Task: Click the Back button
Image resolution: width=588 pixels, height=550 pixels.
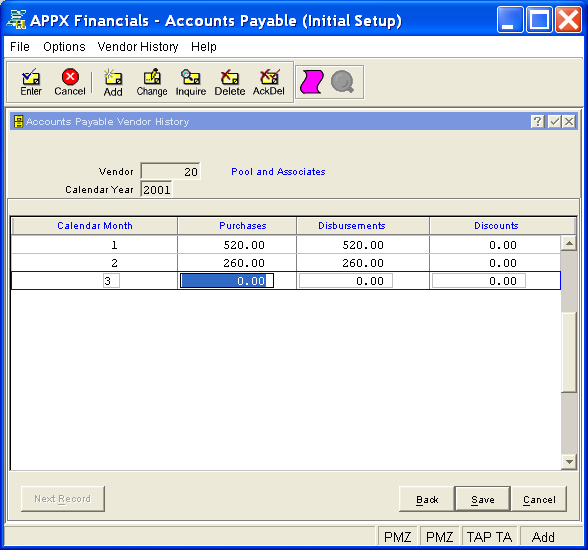Action: point(427,499)
